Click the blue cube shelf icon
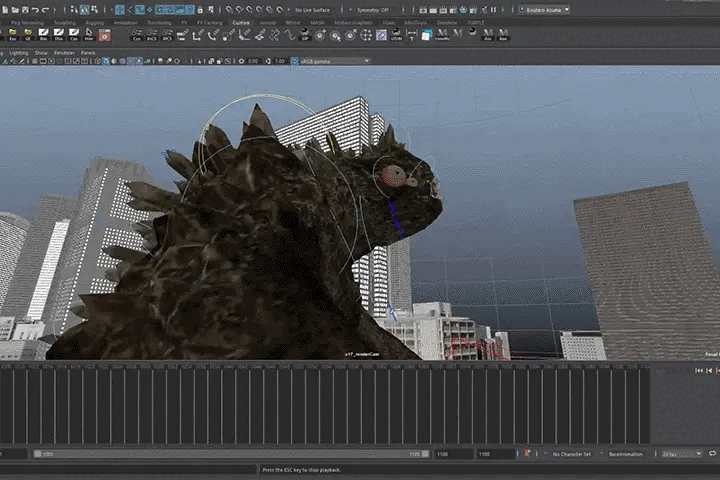The image size is (720, 480). click(x=427, y=35)
